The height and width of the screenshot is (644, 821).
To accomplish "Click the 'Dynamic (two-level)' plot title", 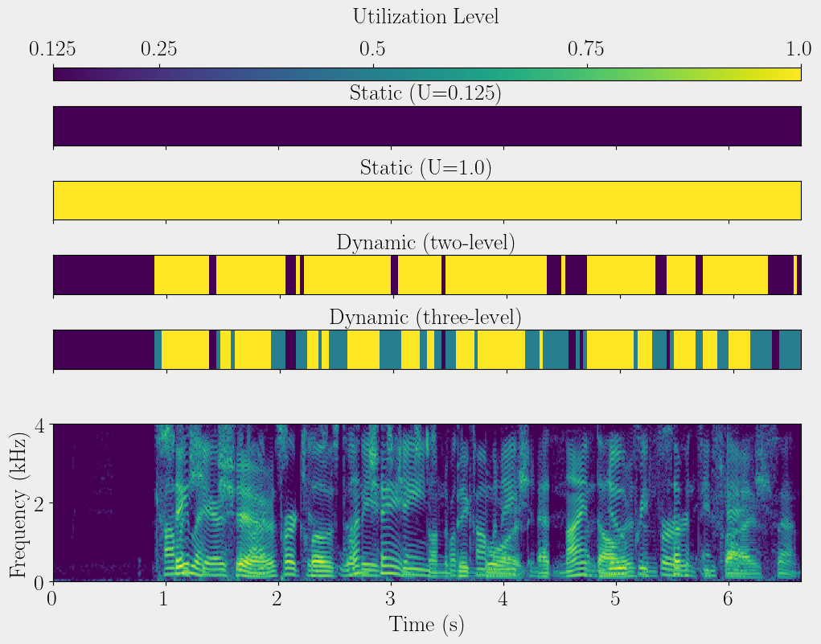I will coord(425,242).
